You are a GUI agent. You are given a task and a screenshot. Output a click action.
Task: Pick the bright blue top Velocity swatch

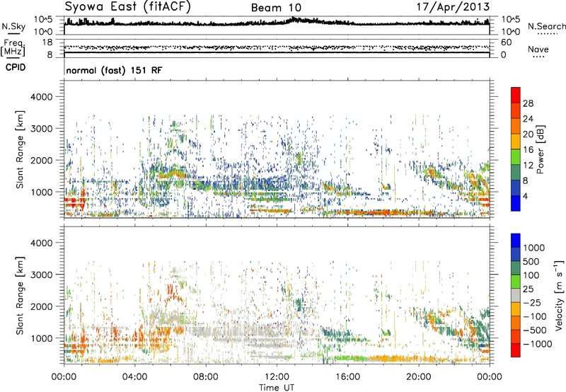point(516,241)
